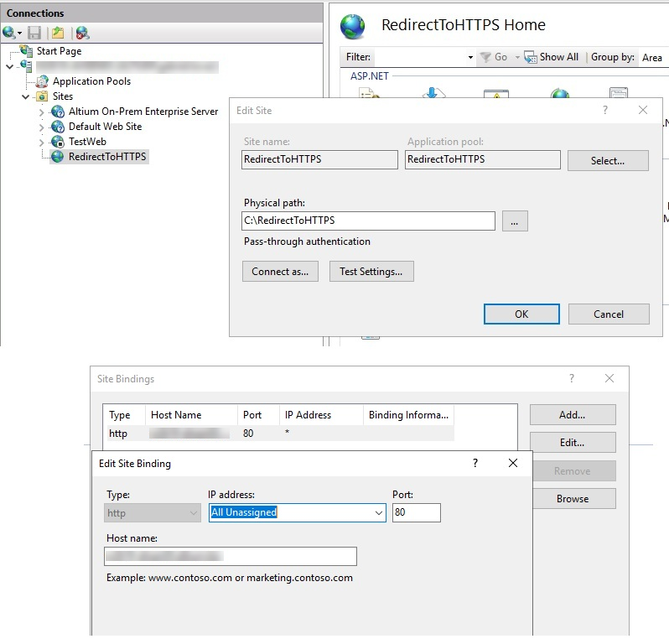The width and height of the screenshot is (669, 644).
Task: Collapse the Sites tree node
Action: tap(26, 97)
